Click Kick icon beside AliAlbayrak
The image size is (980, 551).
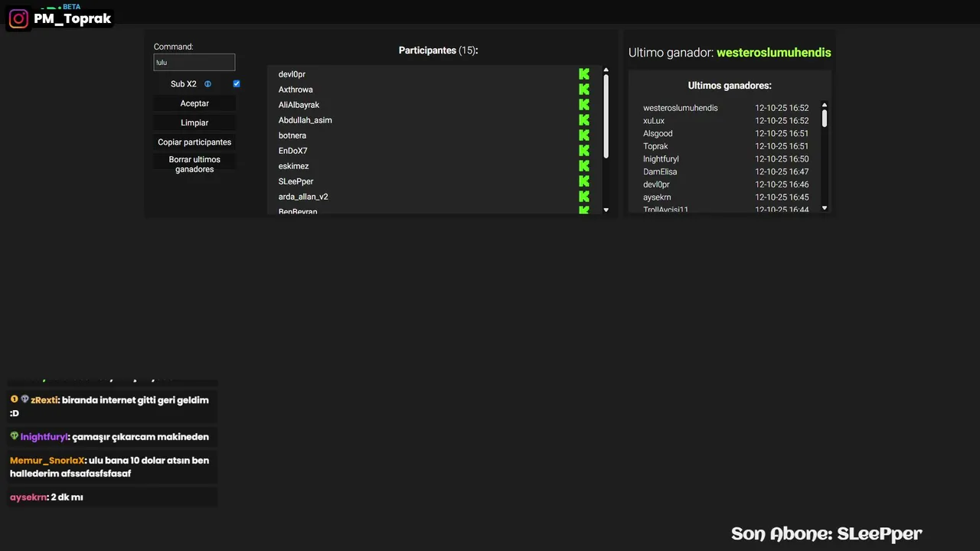(584, 105)
